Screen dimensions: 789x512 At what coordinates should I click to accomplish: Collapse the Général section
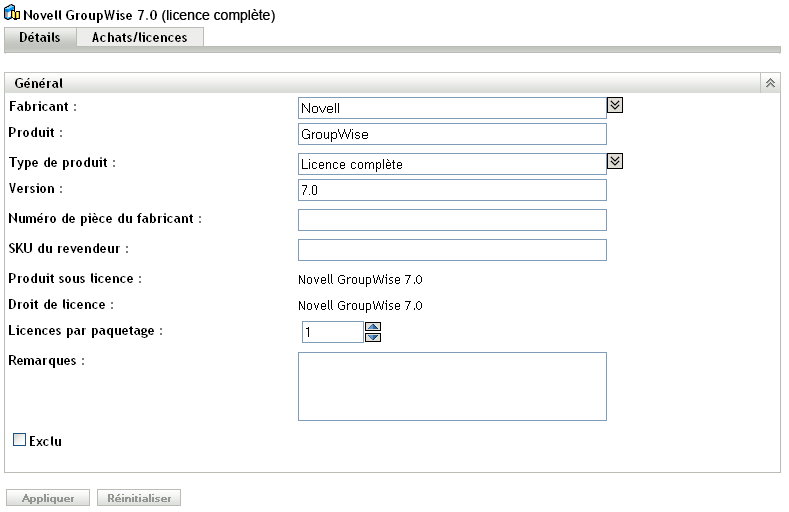(770, 83)
